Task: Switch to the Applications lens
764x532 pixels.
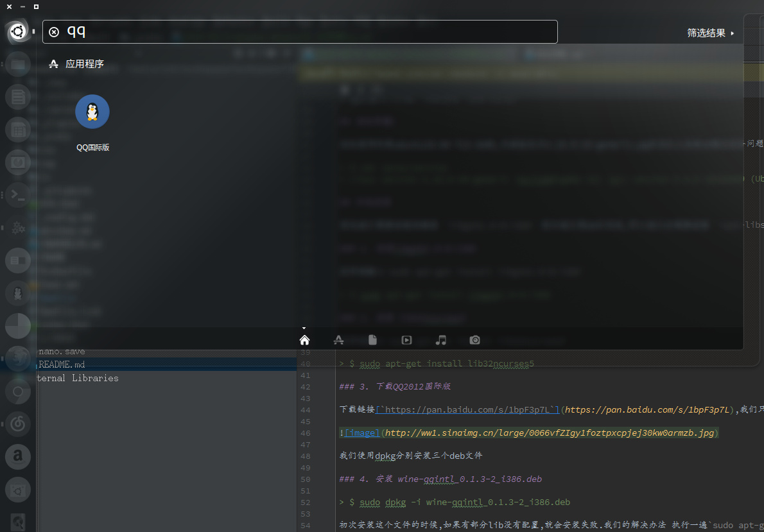Action: [338, 340]
